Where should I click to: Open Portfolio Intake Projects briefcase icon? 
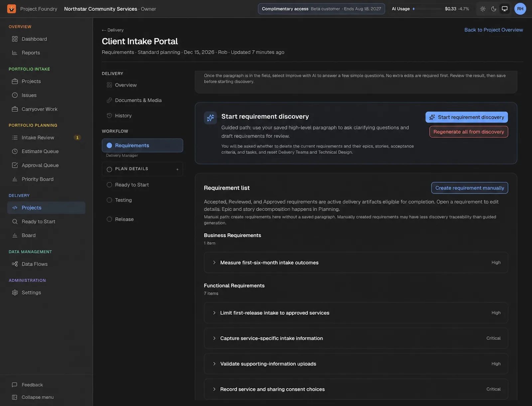tap(15, 81)
